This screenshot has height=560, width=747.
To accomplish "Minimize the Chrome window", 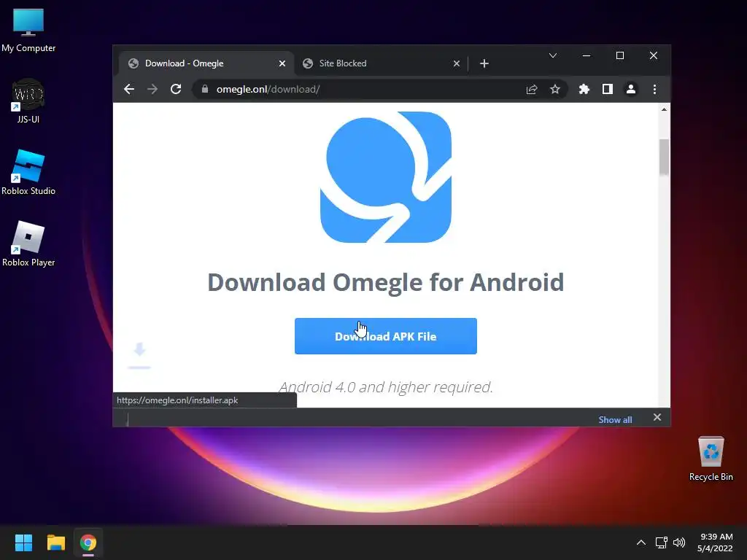I will click(587, 55).
